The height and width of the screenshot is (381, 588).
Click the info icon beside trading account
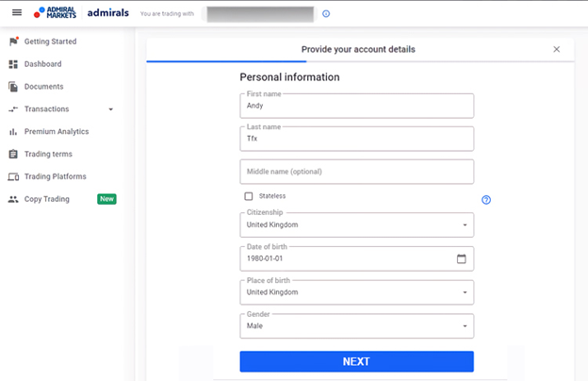point(326,14)
